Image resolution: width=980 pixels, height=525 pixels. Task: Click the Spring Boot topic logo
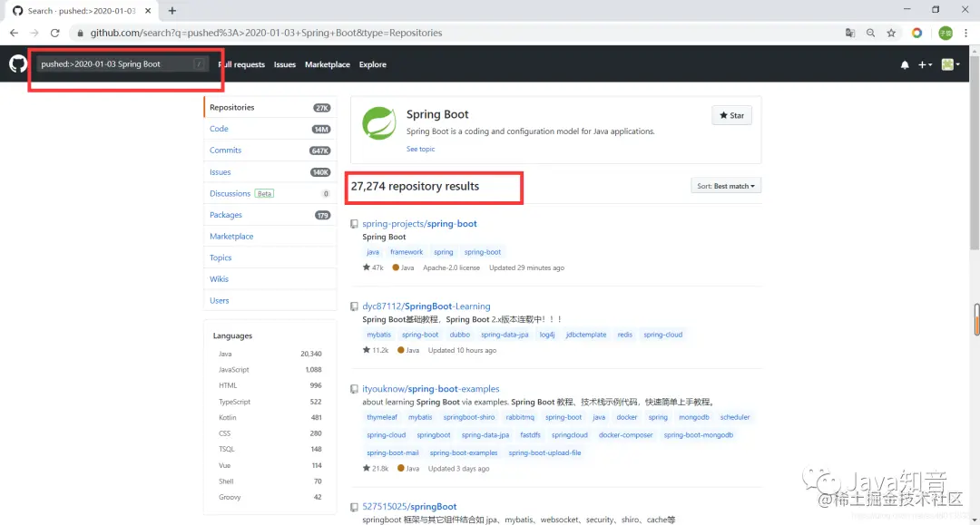point(379,123)
